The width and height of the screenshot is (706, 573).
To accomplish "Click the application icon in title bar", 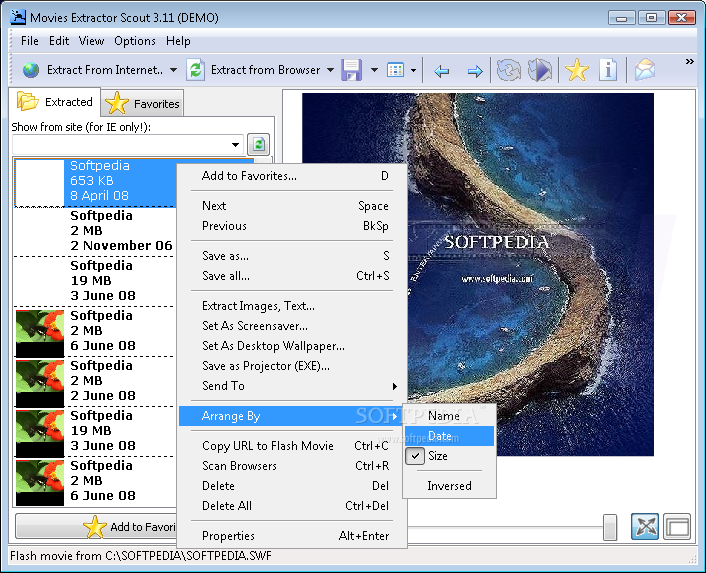I will point(18,18).
